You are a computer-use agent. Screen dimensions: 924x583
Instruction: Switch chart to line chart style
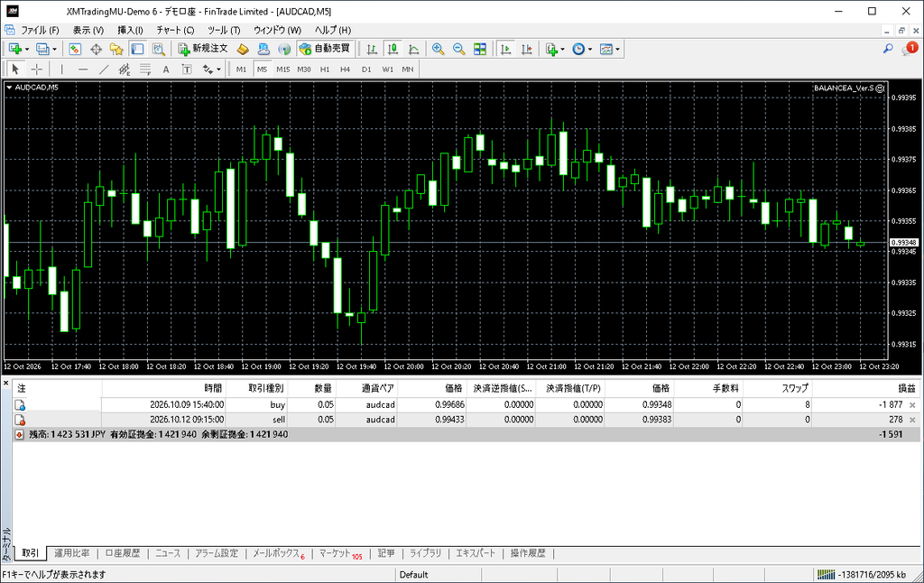(x=413, y=50)
